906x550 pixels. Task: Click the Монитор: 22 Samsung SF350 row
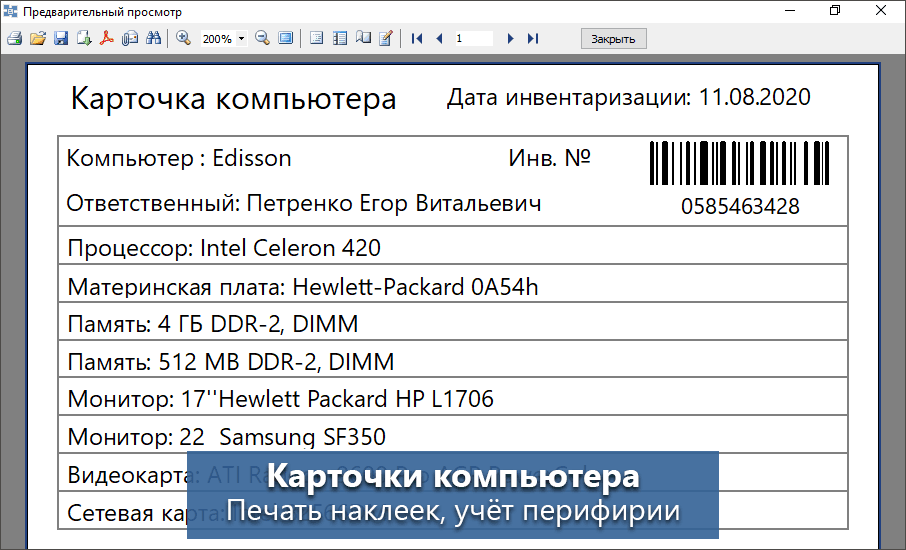pyautogui.click(x=452, y=436)
